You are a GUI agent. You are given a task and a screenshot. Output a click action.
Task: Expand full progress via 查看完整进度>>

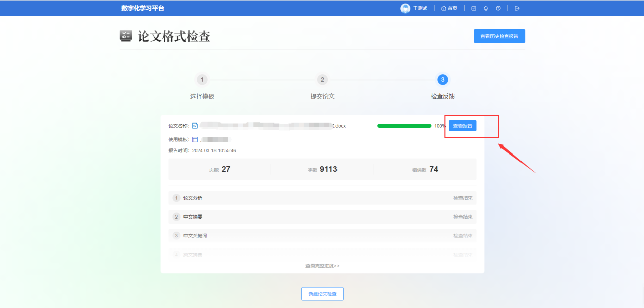click(x=322, y=266)
